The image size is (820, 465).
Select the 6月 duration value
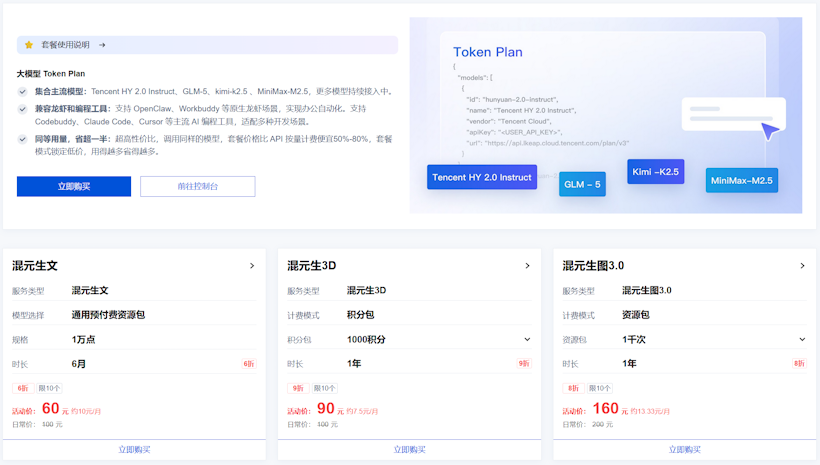(78, 364)
